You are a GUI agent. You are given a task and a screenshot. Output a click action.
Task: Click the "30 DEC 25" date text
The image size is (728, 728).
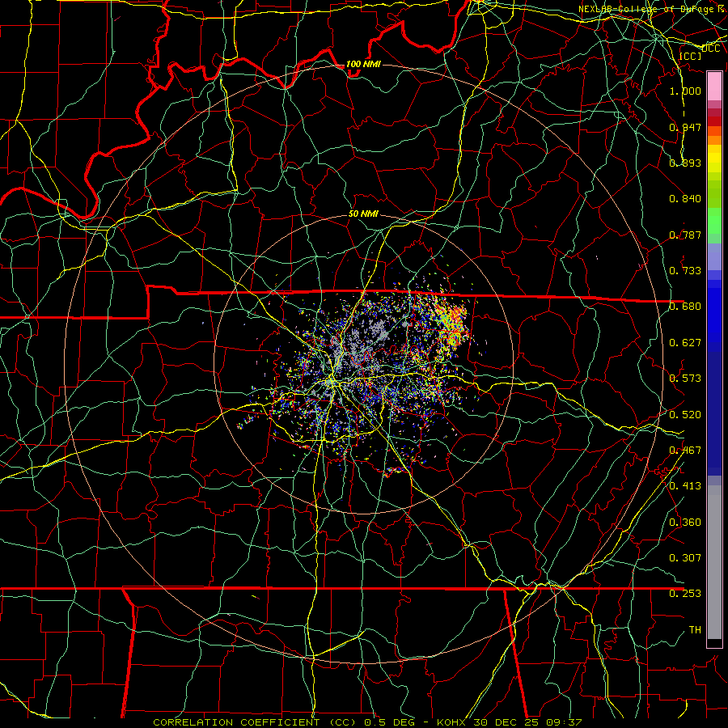tap(506, 722)
